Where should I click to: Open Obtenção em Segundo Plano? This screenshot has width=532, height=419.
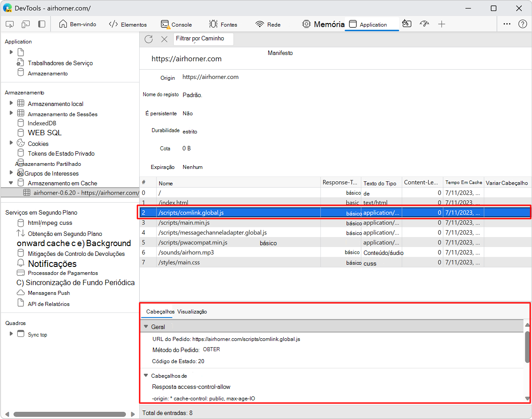65,234
